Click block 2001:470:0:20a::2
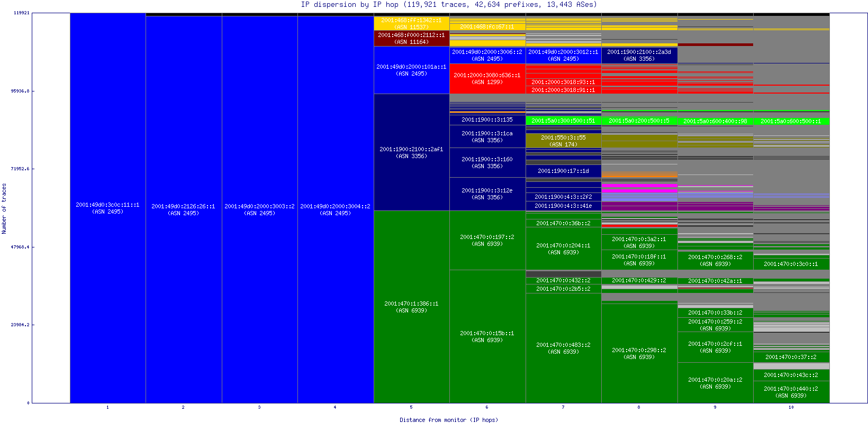The width and height of the screenshot is (868, 423). point(716,383)
